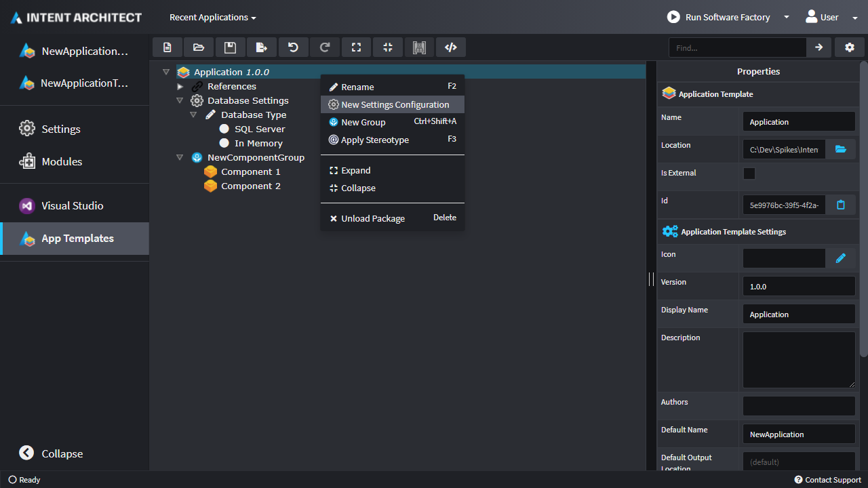The image size is (868, 488).
Task: Click the Open folder toolbar icon
Action: click(199, 47)
